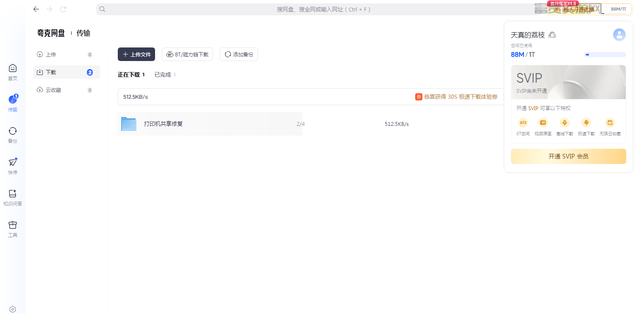The image size is (644, 314).
Task: Open the 备份 backup sidebar icon
Action: click(13, 135)
